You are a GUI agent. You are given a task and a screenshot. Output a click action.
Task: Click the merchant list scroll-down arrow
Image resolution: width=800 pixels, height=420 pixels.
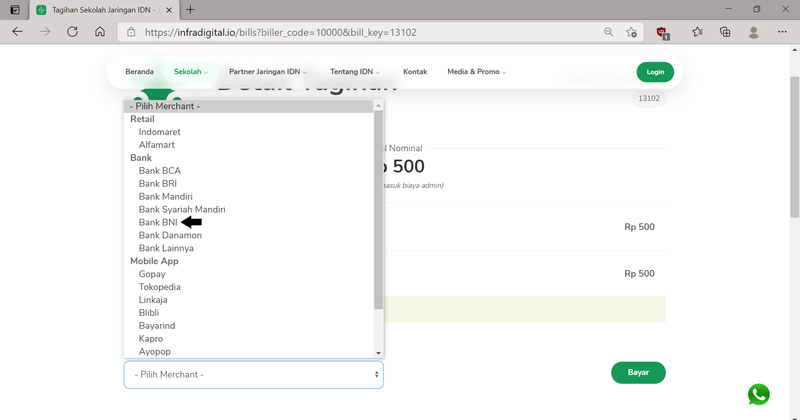378,353
